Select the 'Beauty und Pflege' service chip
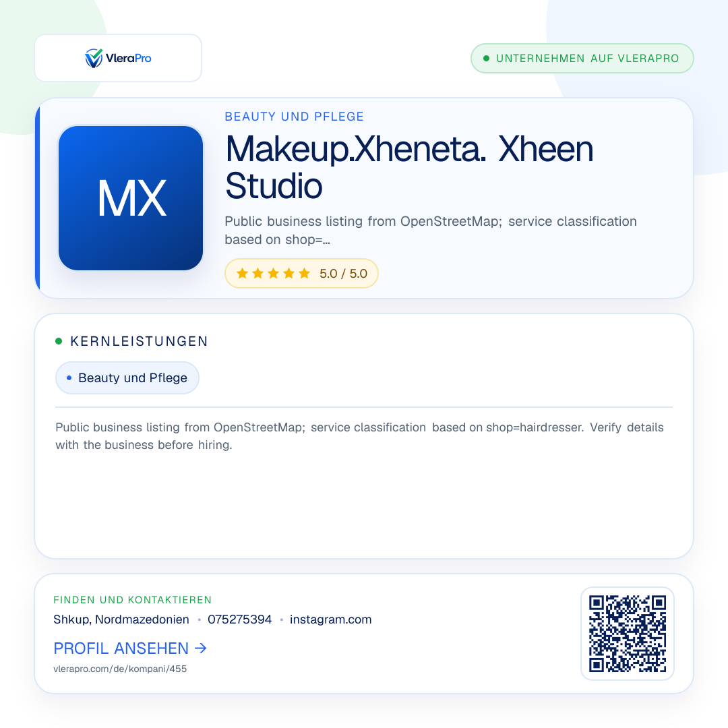 pos(127,378)
